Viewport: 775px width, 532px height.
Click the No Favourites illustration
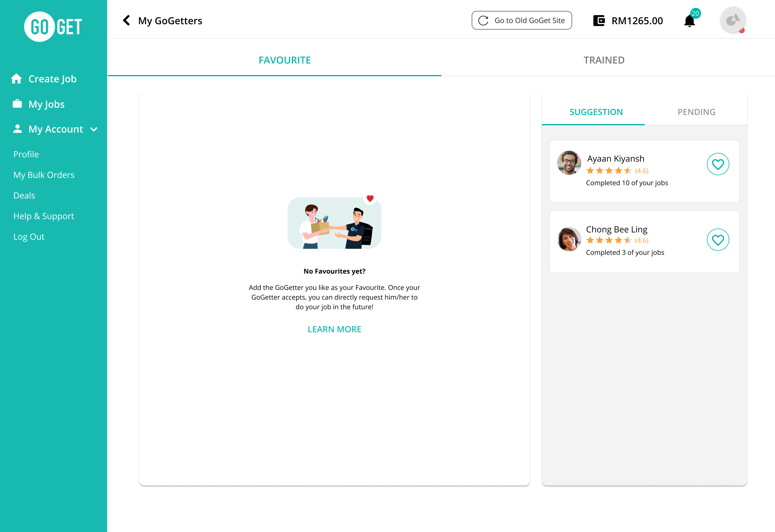[334, 222]
